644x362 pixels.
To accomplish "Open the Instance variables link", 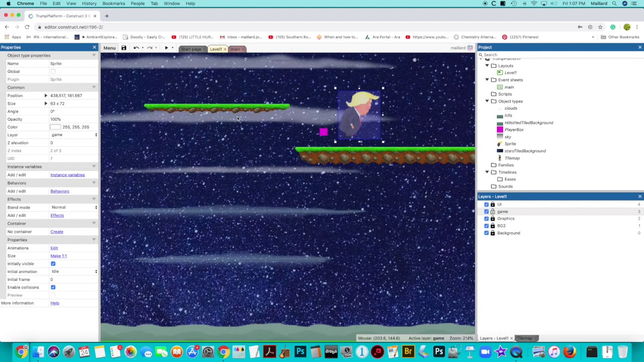I will click(x=67, y=175).
